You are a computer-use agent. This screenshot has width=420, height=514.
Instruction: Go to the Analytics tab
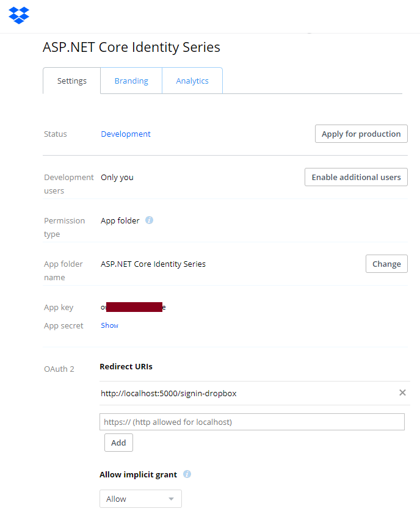(x=192, y=81)
